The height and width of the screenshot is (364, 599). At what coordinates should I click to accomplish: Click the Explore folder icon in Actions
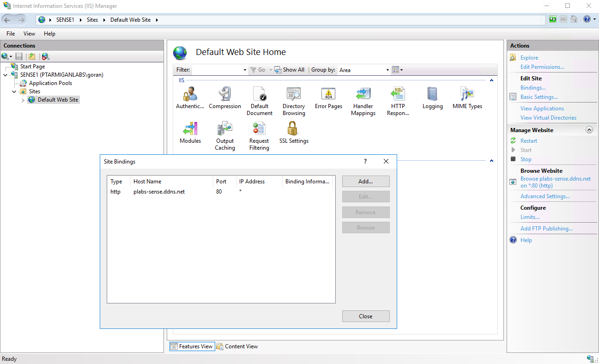coord(513,58)
